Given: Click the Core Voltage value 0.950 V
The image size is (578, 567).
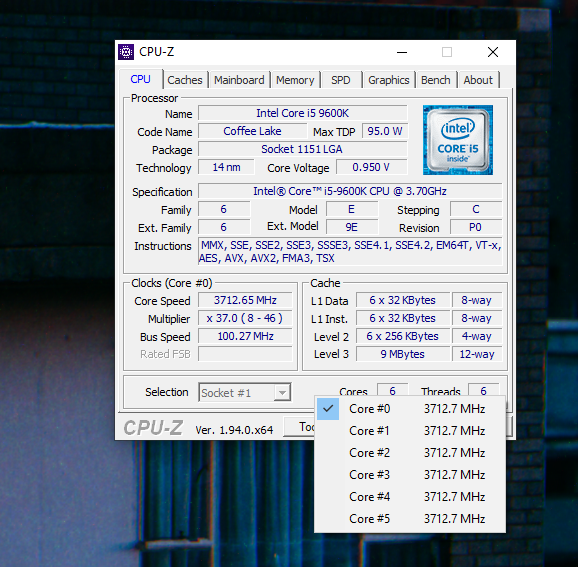Looking at the screenshot, I should point(372,167).
